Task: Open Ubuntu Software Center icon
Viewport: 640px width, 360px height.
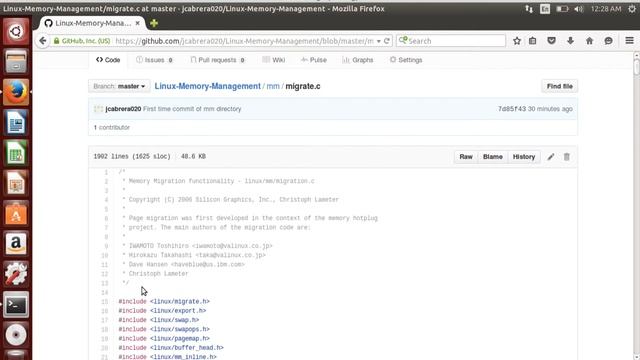Action: click(16, 213)
